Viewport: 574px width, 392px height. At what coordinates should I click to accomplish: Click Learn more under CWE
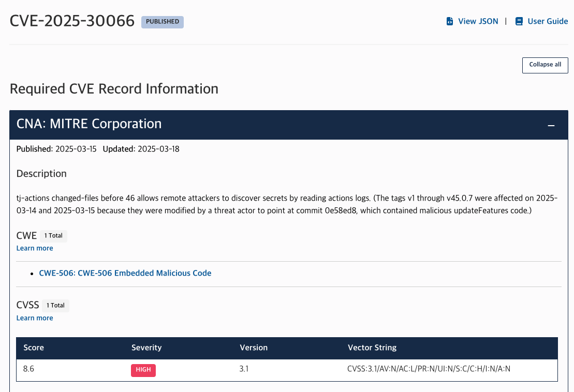pyautogui.click(x=35, y=248)
